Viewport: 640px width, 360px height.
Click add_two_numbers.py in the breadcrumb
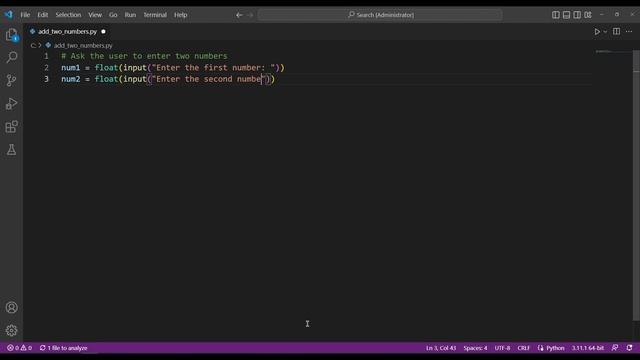tap(83, 45)
